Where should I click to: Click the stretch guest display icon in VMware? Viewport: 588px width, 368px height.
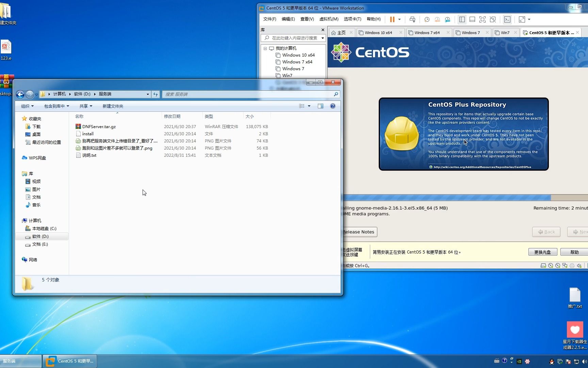[x=522, y=19]
